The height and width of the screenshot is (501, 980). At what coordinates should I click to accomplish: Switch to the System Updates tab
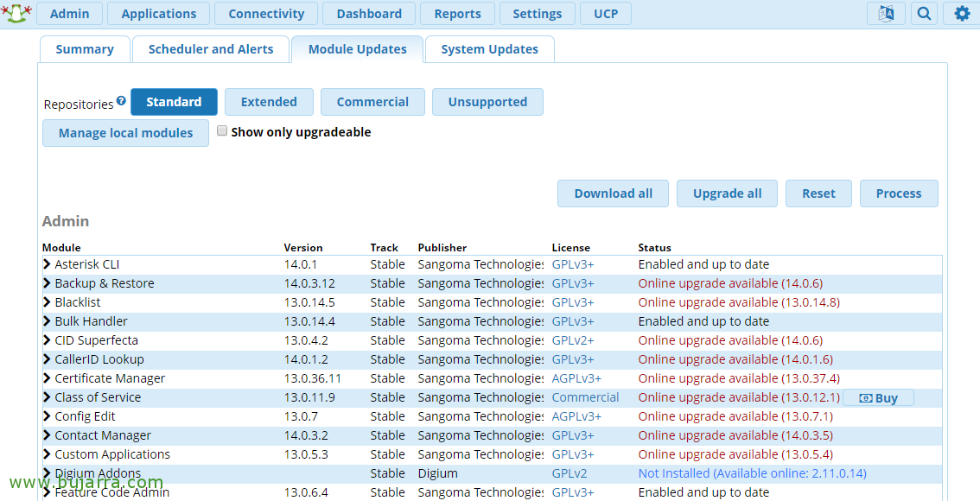489,49
